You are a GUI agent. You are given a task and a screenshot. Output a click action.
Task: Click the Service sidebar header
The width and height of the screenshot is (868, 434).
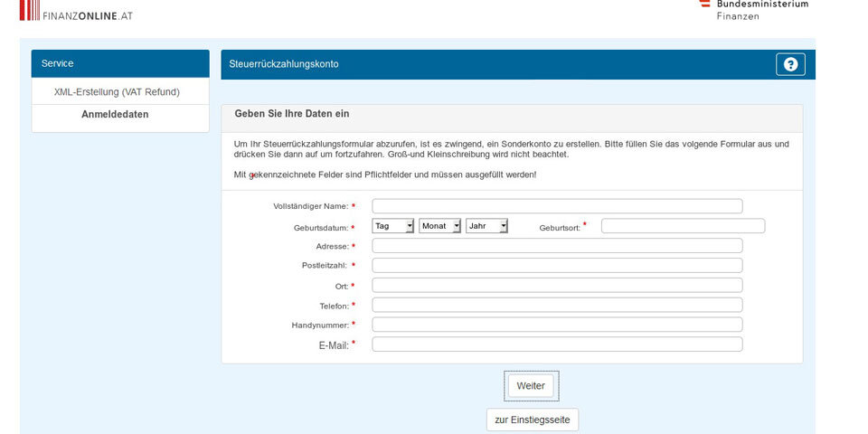(120, 63)
